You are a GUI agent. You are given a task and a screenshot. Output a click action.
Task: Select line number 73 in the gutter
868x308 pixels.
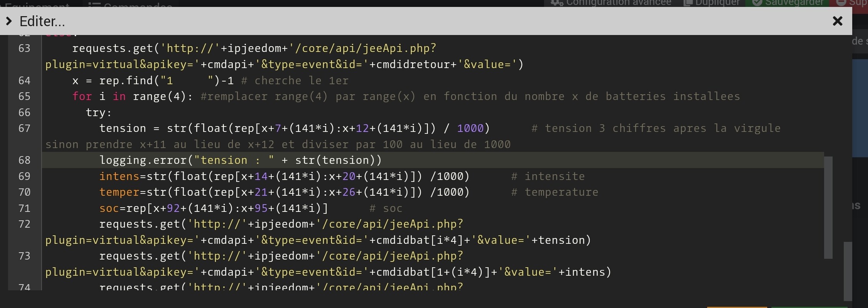tap(24, 256)
